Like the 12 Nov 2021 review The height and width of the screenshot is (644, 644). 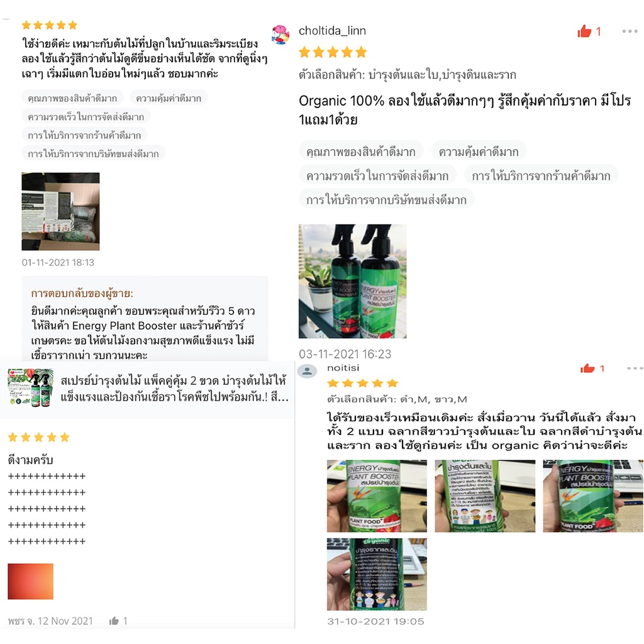114,621
